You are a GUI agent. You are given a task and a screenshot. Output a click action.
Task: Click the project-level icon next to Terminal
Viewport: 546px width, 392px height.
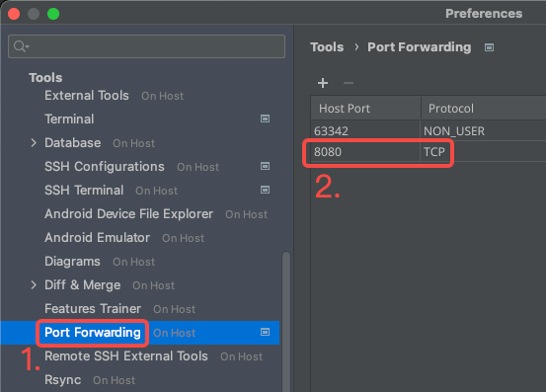pyautogui.click(x=265, y=118)
